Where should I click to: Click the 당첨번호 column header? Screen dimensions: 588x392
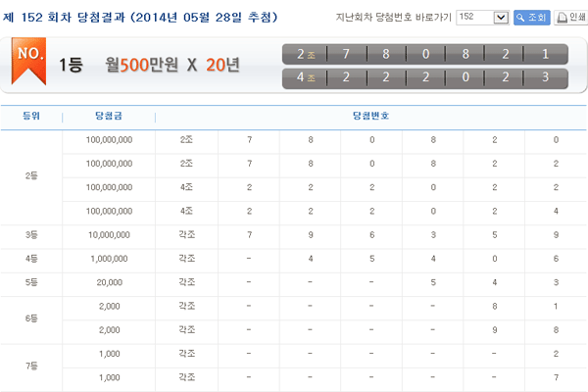pos(370,116)
